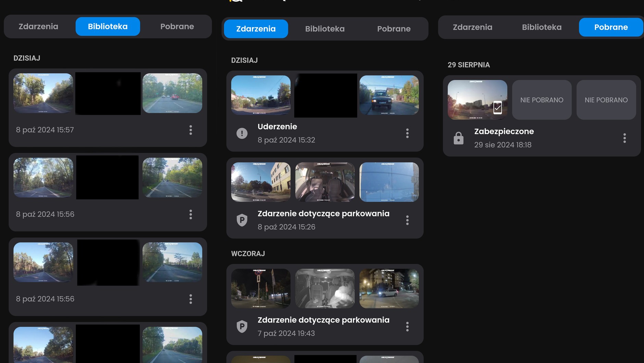Click the Uderzenie event title

click(x=277, y=127)
